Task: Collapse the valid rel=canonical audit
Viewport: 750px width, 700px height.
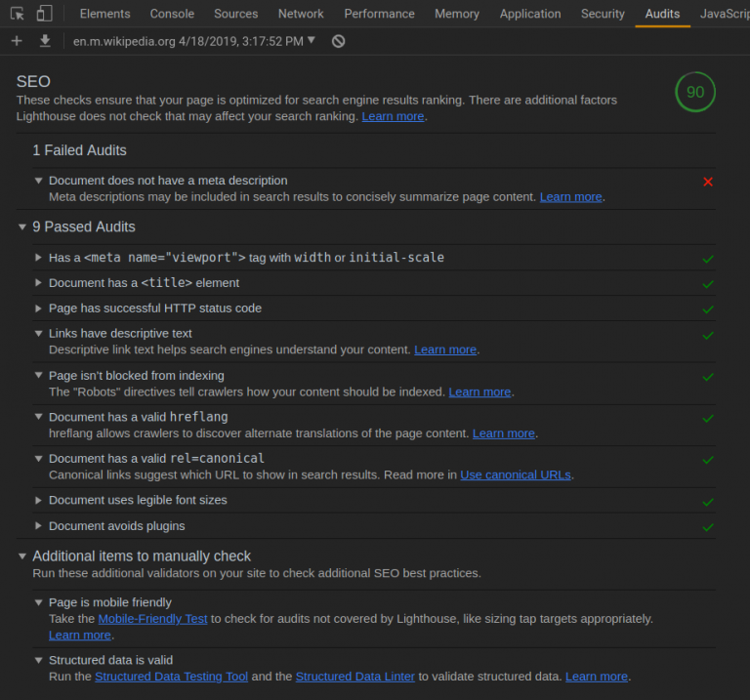Action: pyautogui.click(x=39, y=459)
